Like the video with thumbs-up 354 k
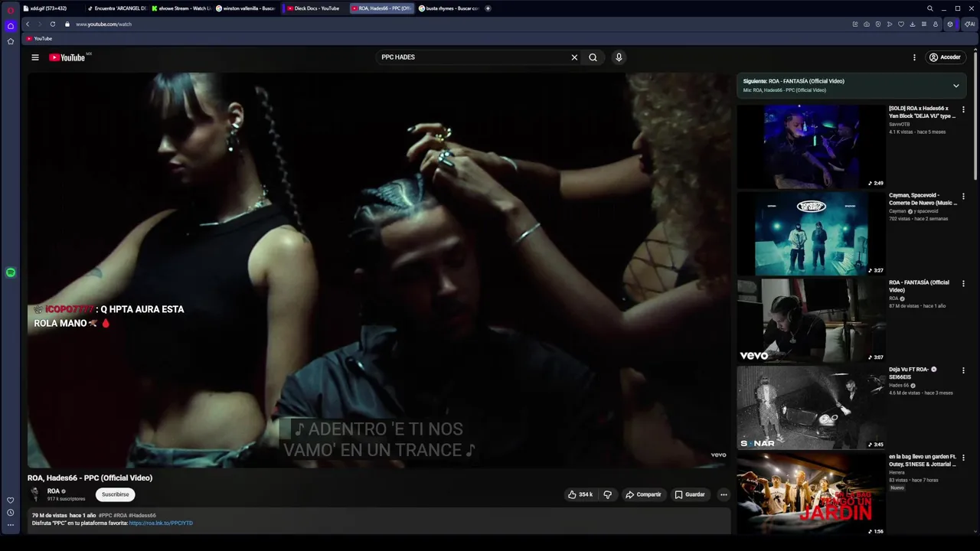Image resolution: width=980 pixels, height=551 pixels. pyautogui.click(x=580, y=494)
